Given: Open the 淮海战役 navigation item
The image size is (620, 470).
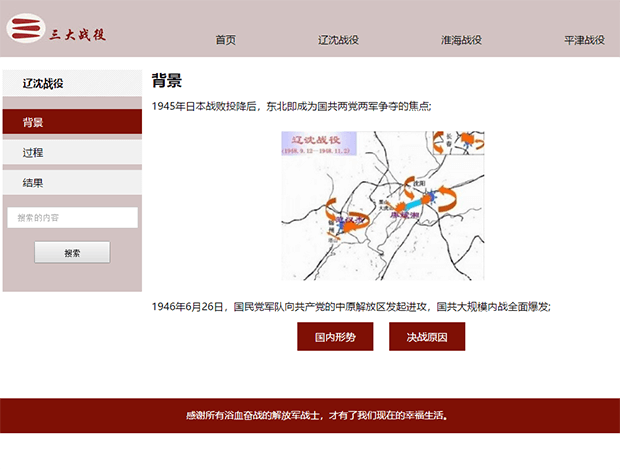Looking at the screenshot, I should (x=461, y=40).
